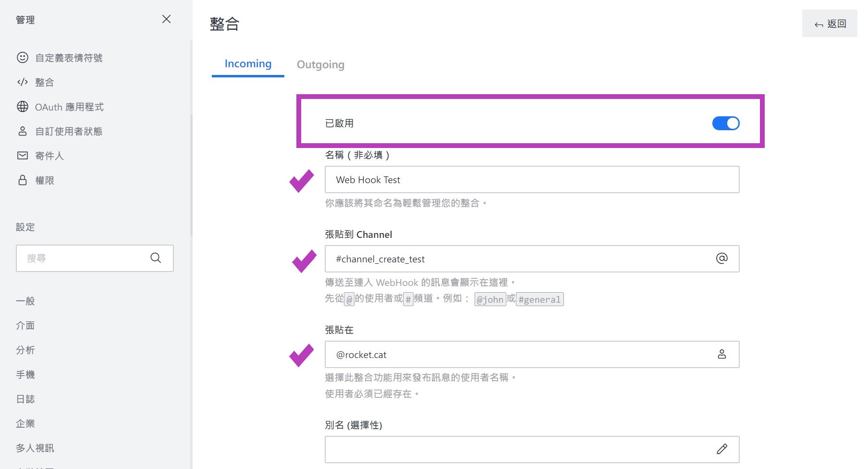Open 日誌 settings section
Viewport: 868px width, 469px height.
point(25,399)
